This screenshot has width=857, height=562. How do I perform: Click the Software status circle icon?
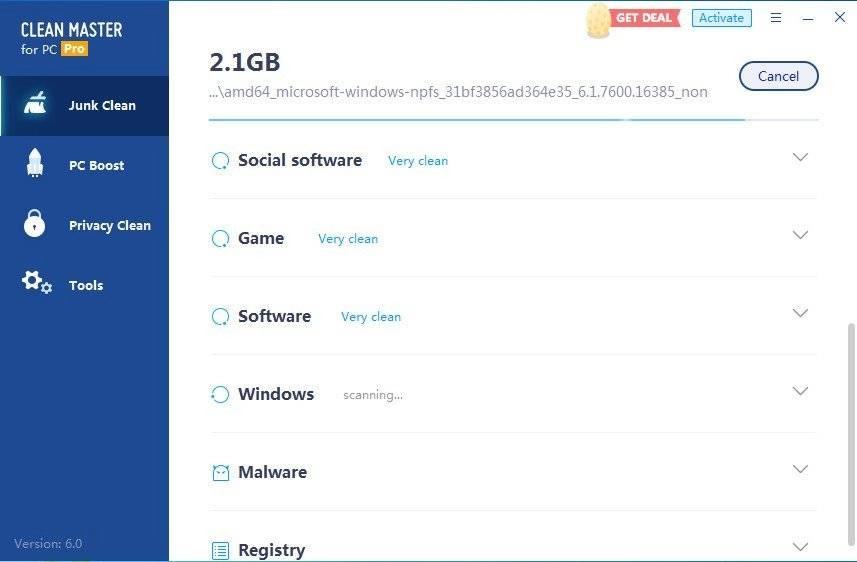(220, 317)
